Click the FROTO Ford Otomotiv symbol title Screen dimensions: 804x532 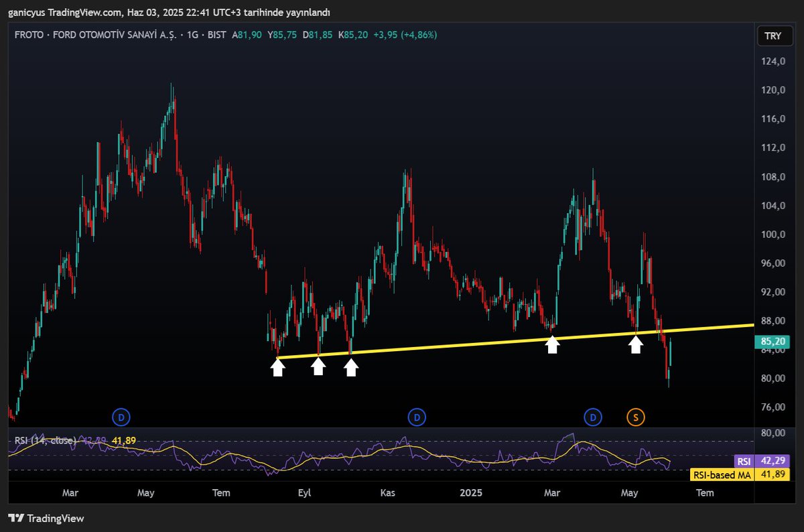pos(97,35)
